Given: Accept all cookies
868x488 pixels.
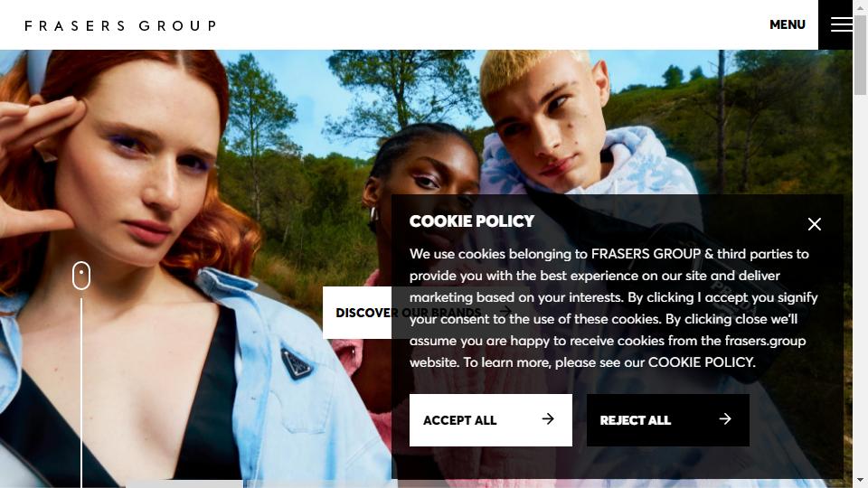Looking at the screenshot, I should click(x=491, y=420).
